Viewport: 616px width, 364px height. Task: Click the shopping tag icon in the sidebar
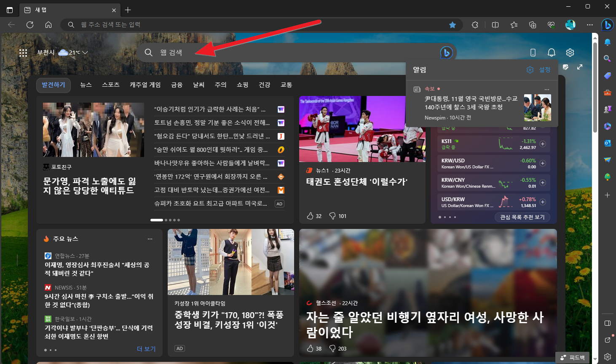[x=607, y=76]
